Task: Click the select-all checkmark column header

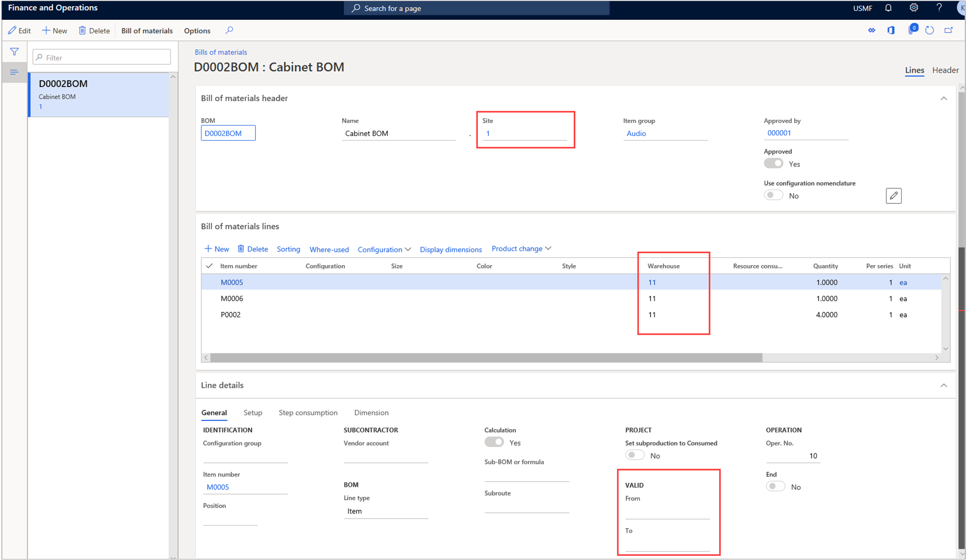Action: coord(209,266)
